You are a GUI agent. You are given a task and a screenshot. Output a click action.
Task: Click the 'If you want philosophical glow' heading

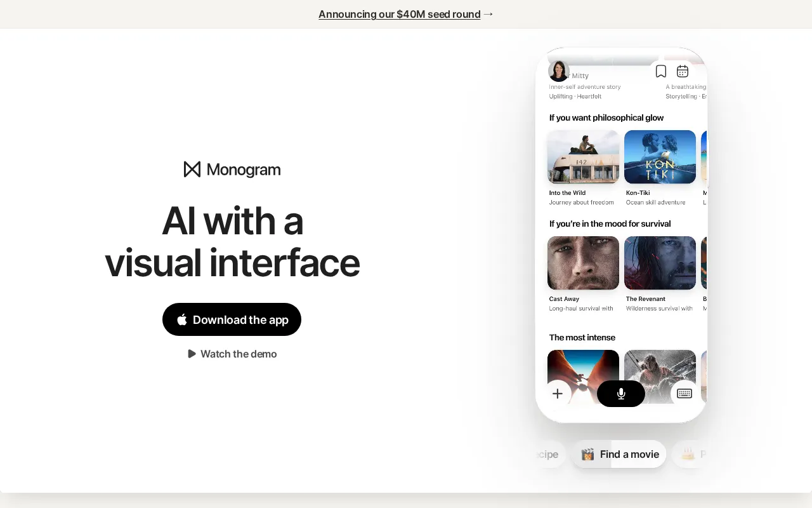(606, 117)
